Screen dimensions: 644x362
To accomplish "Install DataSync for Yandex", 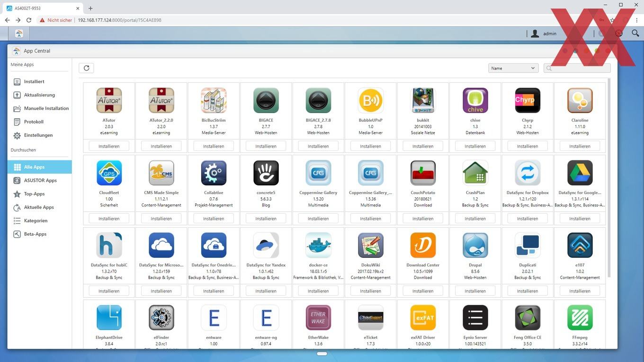I will pyautogui.click(x=266, y=291).
